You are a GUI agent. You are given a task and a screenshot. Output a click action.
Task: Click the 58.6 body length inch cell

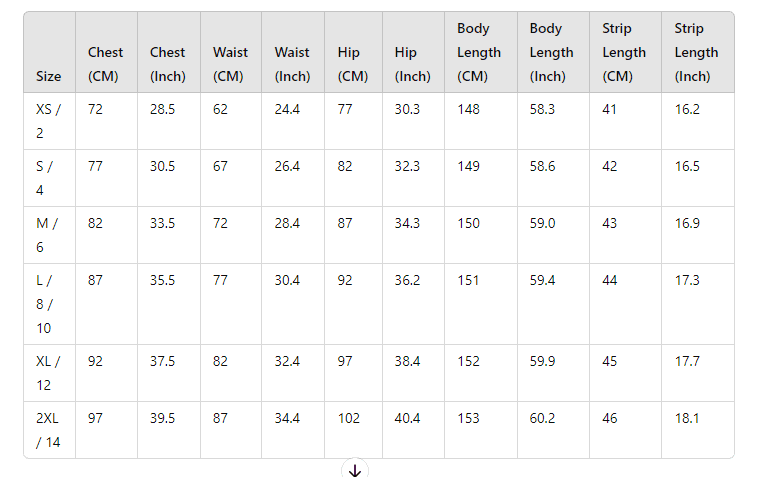click(x=545, y=166)
